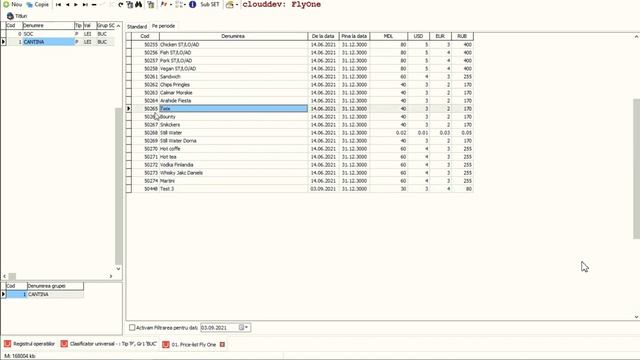This screenshot has width=640, height=360.
Task: Click the Nou (new record) button
Action: coord(12,4)
